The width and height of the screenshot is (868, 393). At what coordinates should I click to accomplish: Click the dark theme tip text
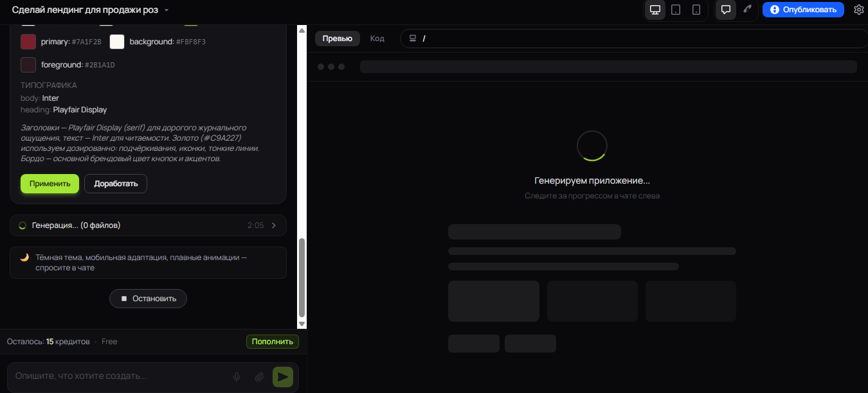[x=141, y=262]
